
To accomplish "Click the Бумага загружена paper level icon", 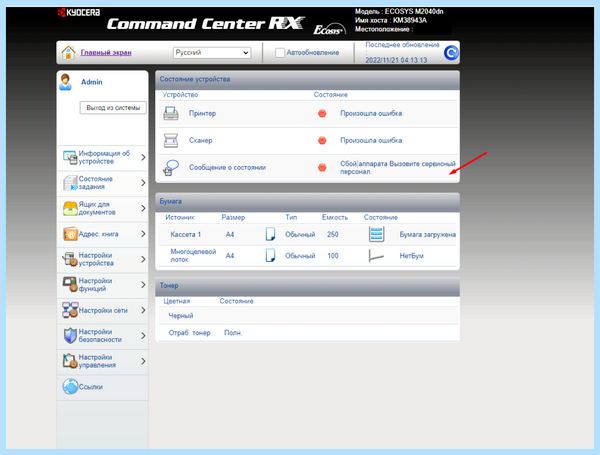I will pyautogui.click(x=376, y=234).
